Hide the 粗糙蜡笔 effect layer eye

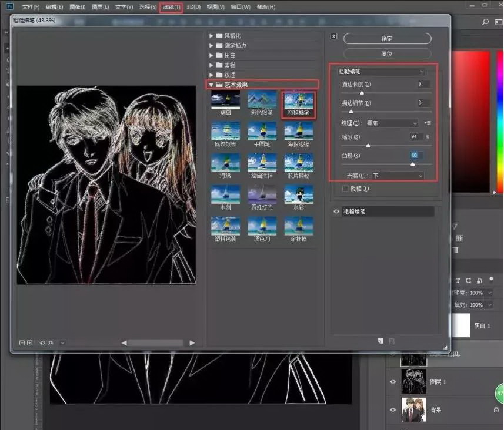click(336, 211)
